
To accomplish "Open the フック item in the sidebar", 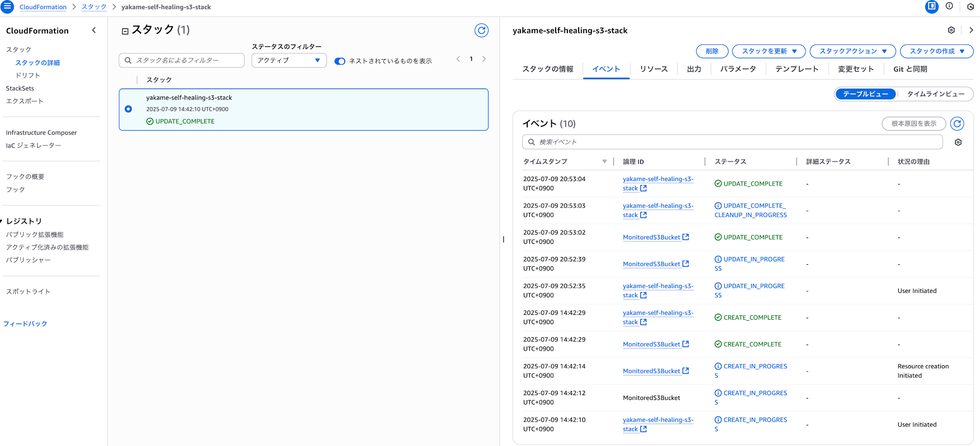I will 15,189.
